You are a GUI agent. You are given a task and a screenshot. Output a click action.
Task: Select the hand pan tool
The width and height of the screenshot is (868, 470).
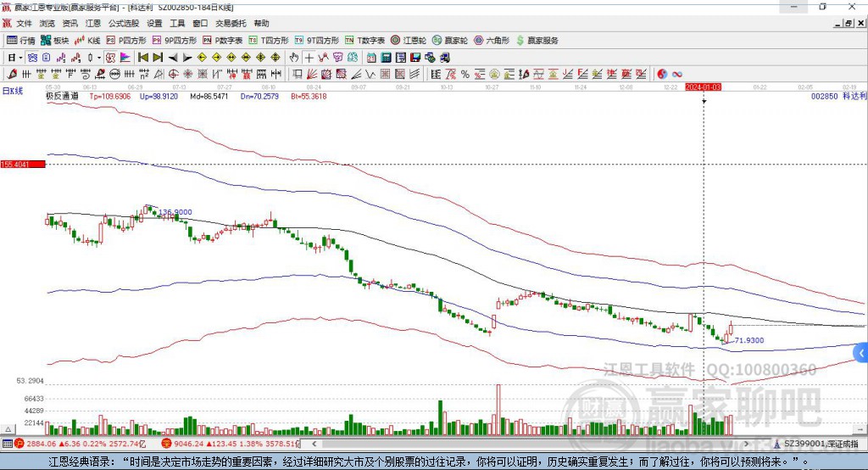[x=294, y=58]
